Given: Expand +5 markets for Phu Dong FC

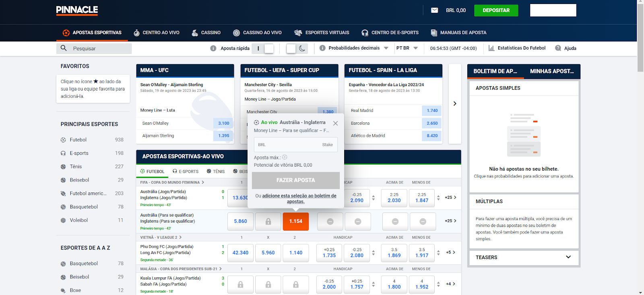Looking at the screenshot, I should (x=450, y=253).
